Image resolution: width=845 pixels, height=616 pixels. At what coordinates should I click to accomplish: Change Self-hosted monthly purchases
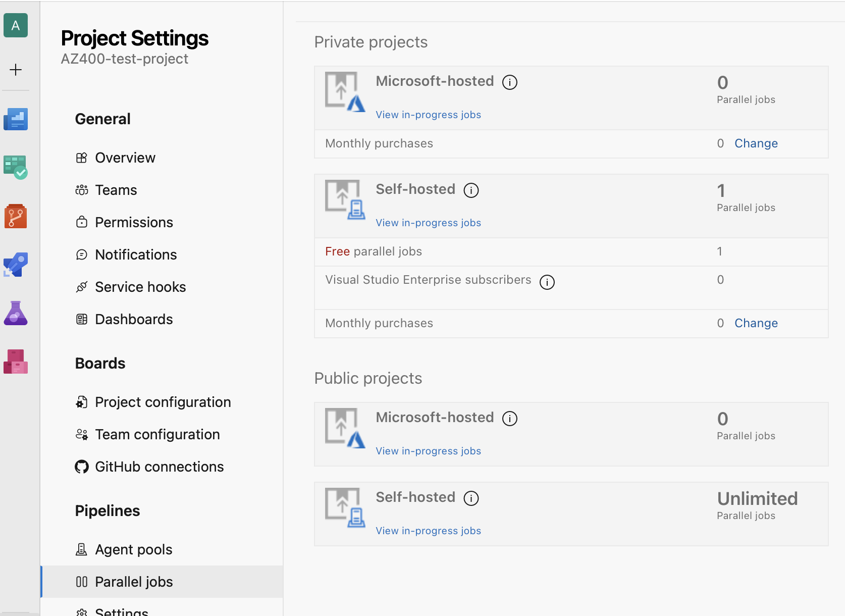coord(756,323)
